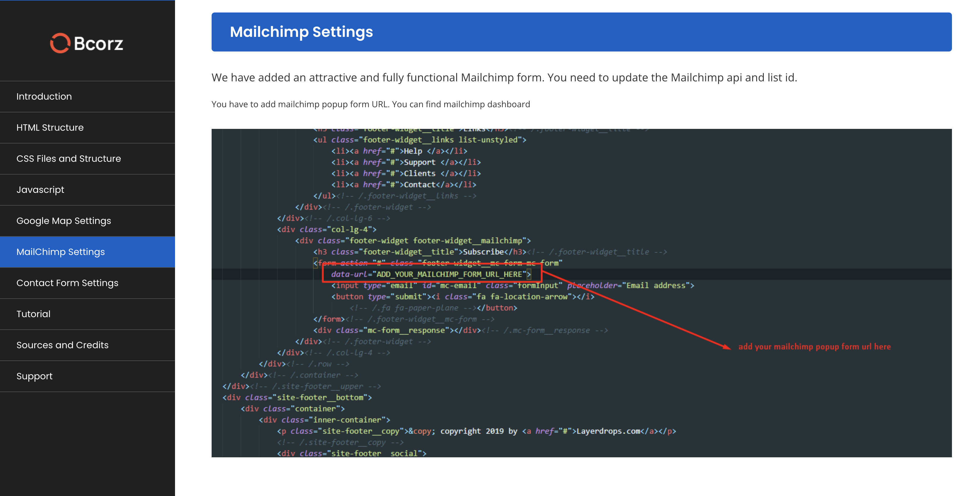
Task: Click the Mailchimp Settings header banner
Action: coord(581,32)
